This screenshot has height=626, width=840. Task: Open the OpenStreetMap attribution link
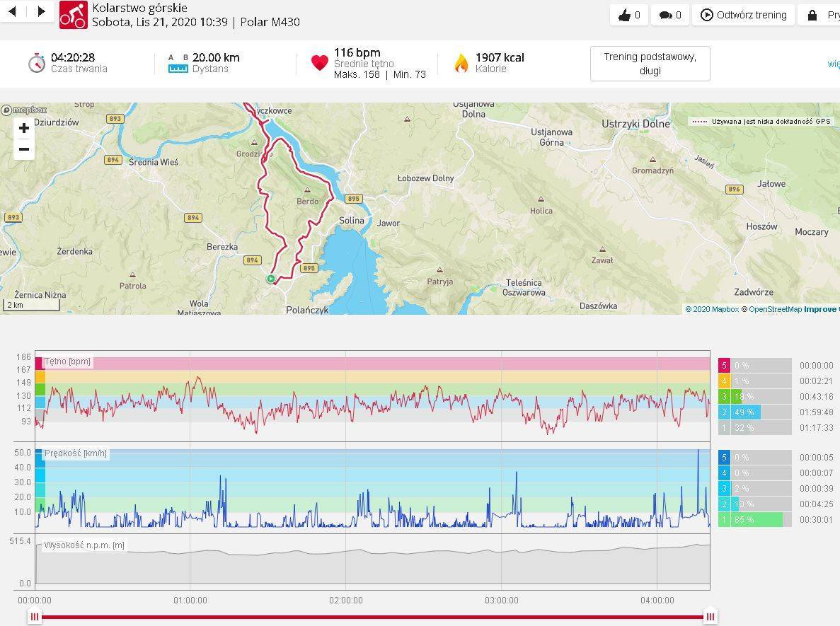[x=775, y=309]
